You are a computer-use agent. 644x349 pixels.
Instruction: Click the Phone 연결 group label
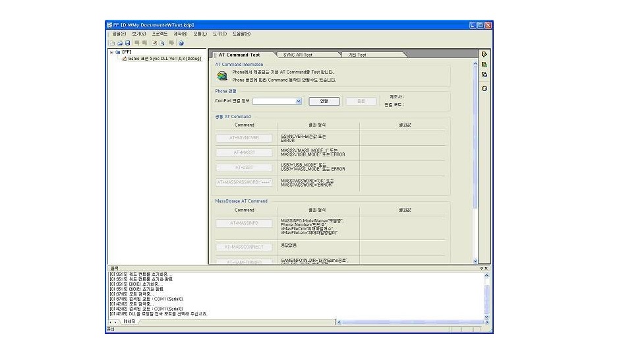click(225, 91)
